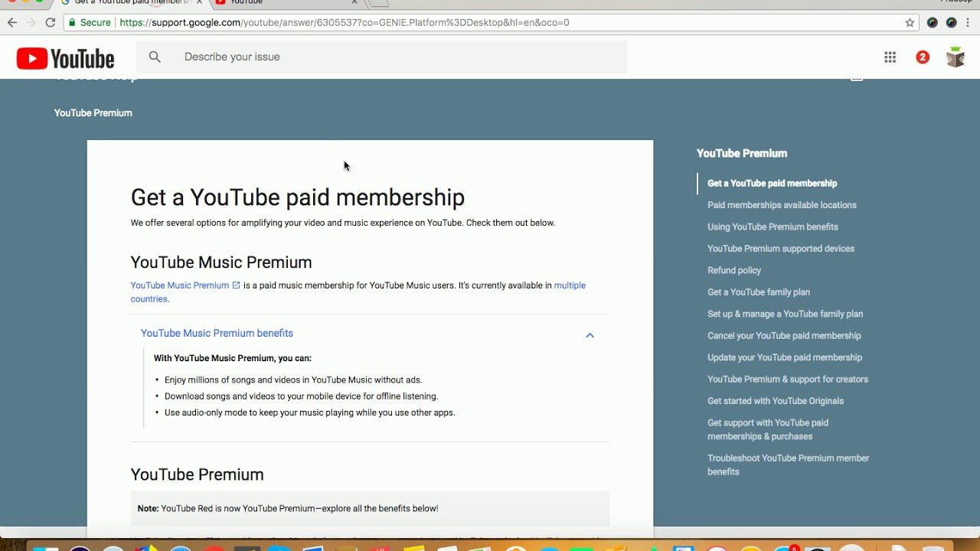The width and height of the screenshot is (980, 551).
Task: Click the browser forward arrow
Action: 31,22
